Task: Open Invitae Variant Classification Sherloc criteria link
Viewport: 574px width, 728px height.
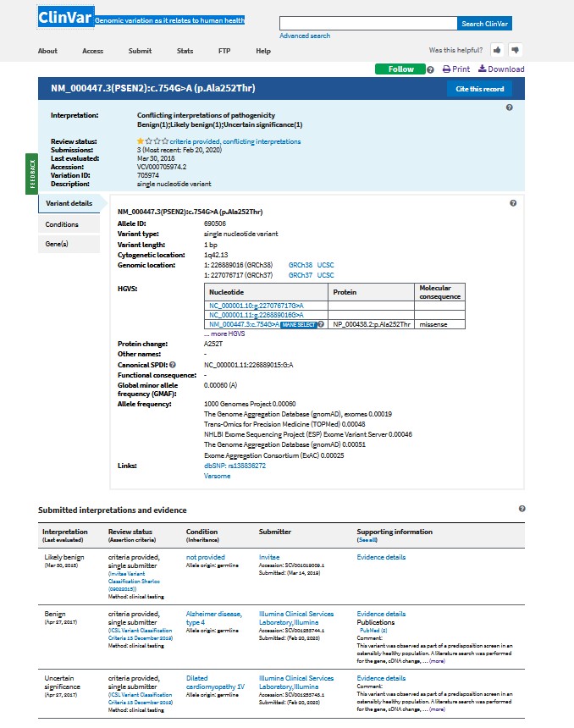Action: pos(134,582)
